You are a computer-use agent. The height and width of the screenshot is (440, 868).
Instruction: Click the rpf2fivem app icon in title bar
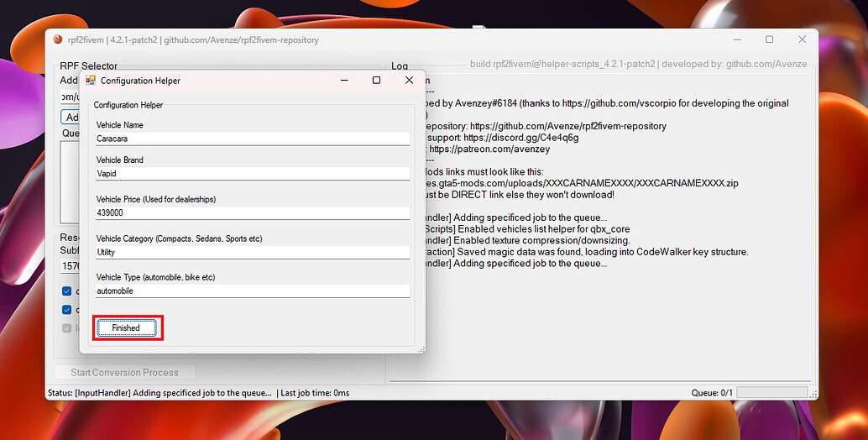click(58, 39)
